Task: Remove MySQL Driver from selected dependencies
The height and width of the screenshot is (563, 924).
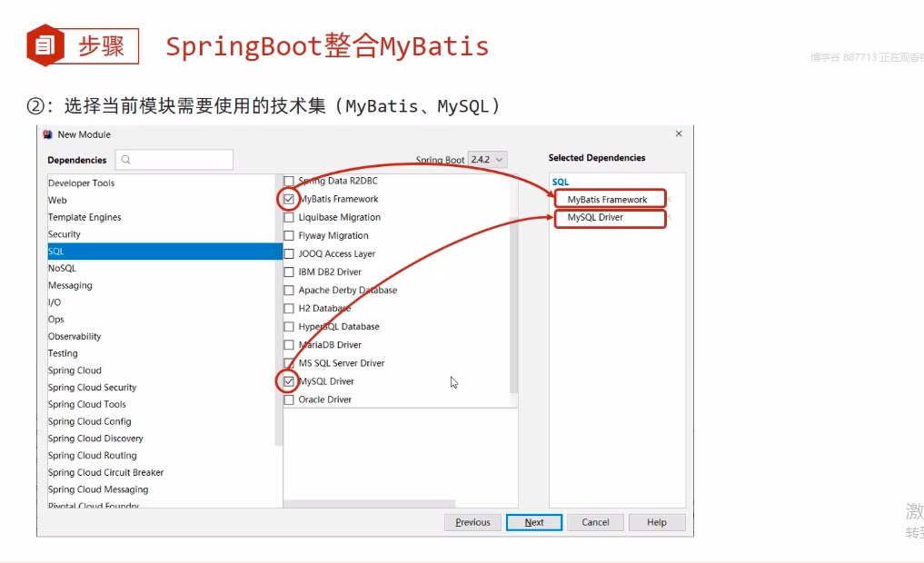Action: pos(670,217)
